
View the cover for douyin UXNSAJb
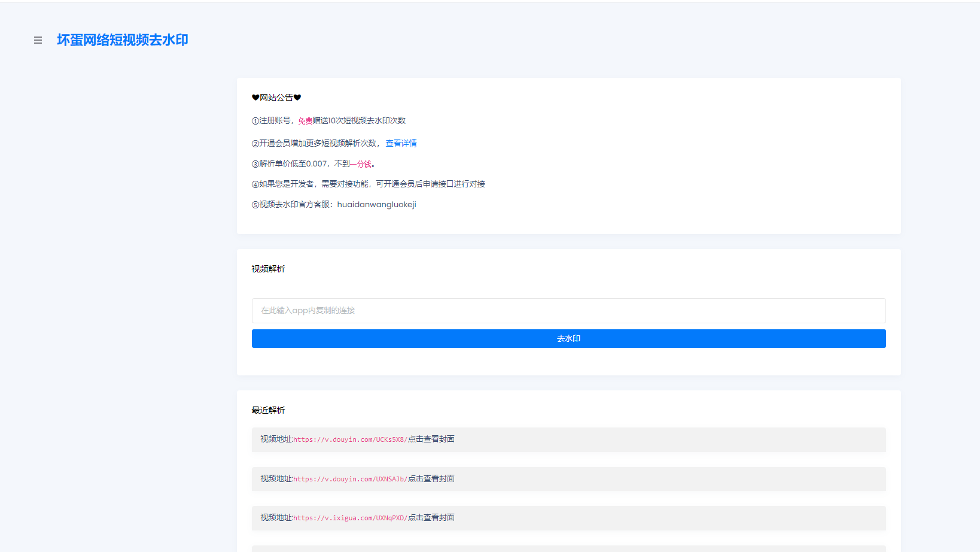[x=431, y=479]
